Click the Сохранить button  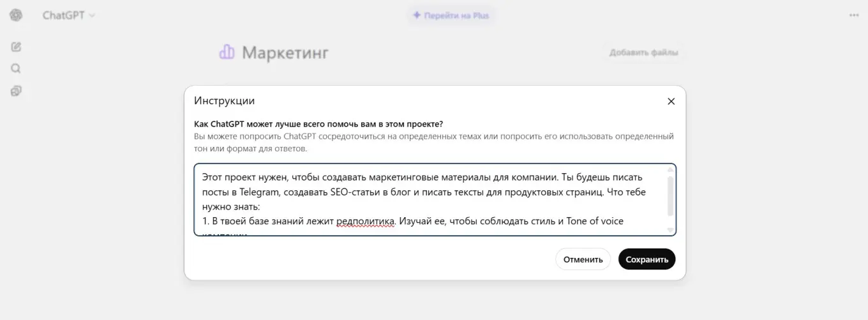(647, 259)
